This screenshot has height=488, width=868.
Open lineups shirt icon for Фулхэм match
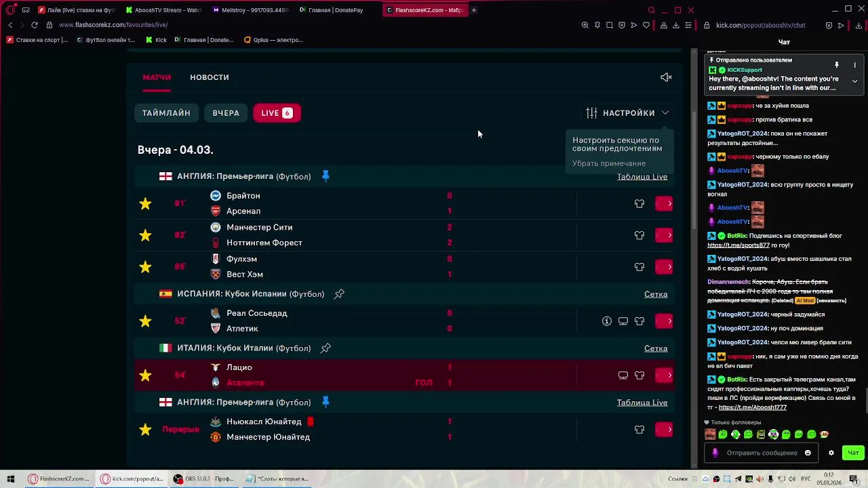tap(639, 267)
